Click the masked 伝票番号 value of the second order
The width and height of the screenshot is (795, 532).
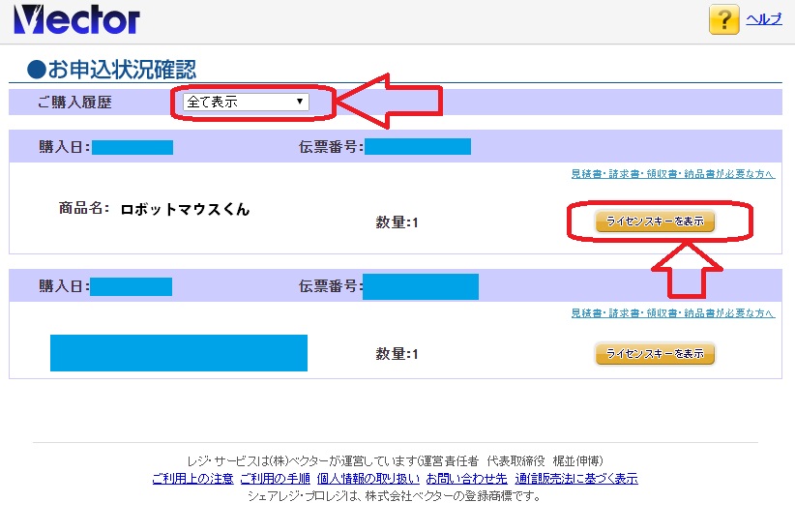pos(421,286)
